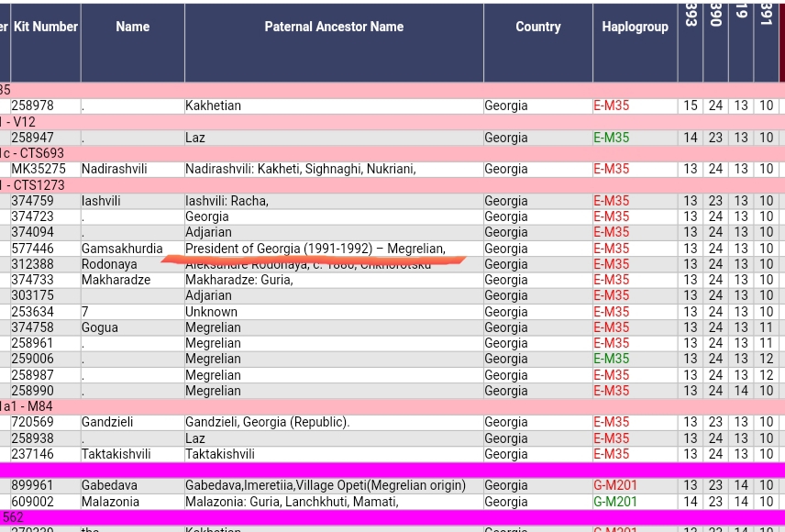The image size is (785, 532).
Task: Open G-M201 haplogroup link for Gabedava
Action: (614, 485)
